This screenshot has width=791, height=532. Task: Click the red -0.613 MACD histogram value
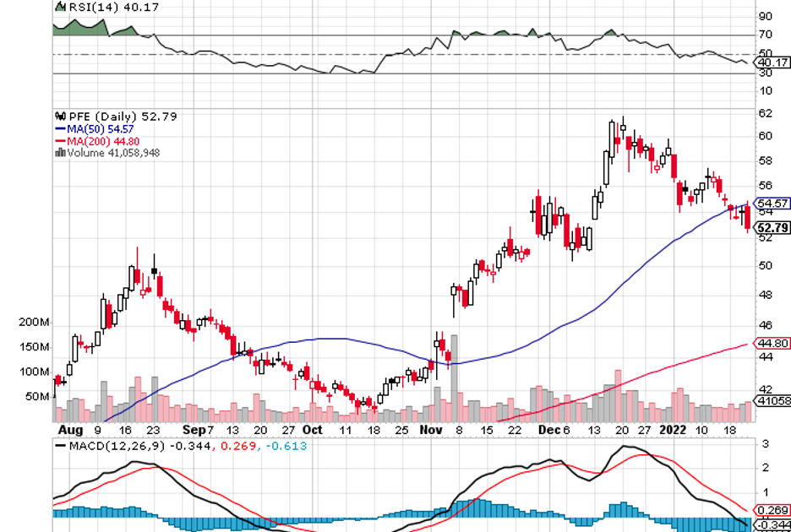point(285,446)
